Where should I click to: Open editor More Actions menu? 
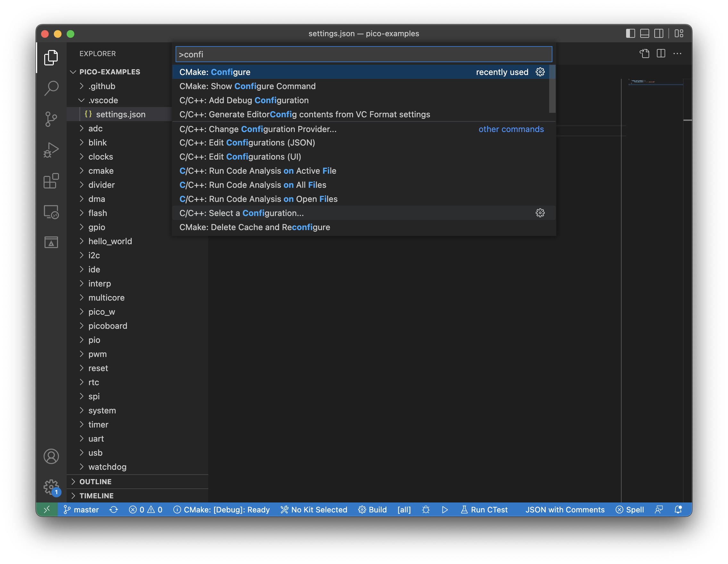click(x=677, y=54)
